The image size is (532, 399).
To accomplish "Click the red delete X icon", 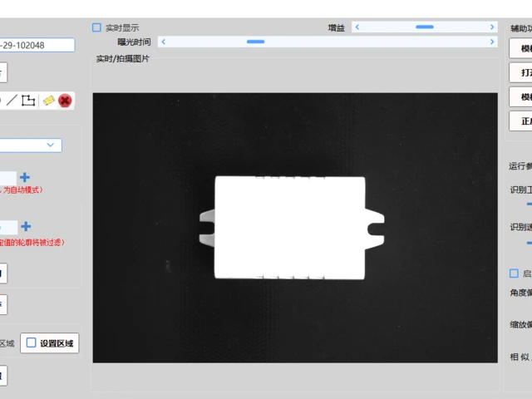I will [65, 101].
